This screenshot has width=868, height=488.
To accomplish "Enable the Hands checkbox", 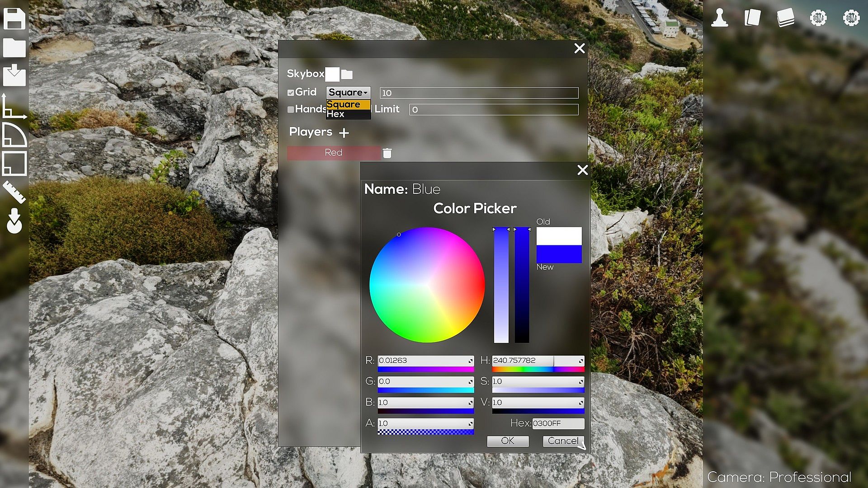I will click(x=291, y=109).
